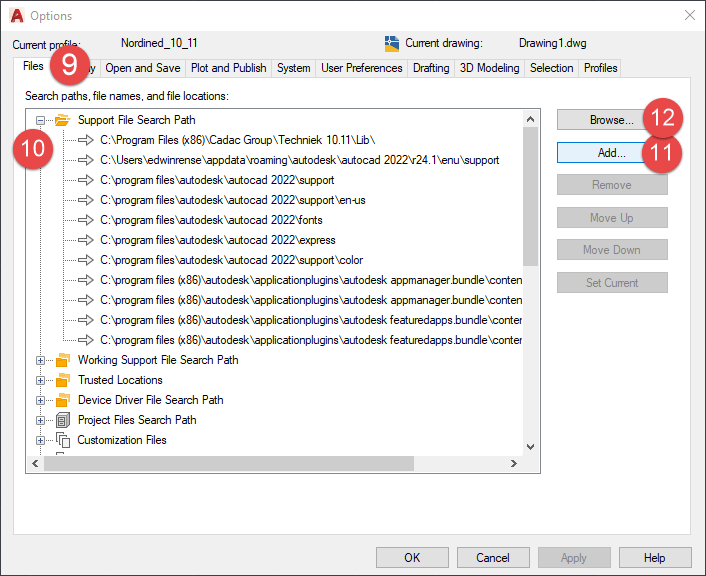Switch to the Files tab

coord(33,66)
